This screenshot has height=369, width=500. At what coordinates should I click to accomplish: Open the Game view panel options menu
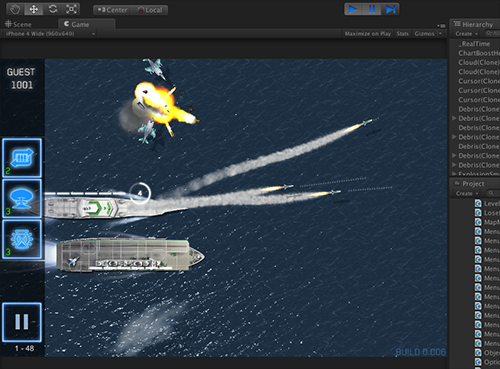pyautogui.click(x=441, y=26)
